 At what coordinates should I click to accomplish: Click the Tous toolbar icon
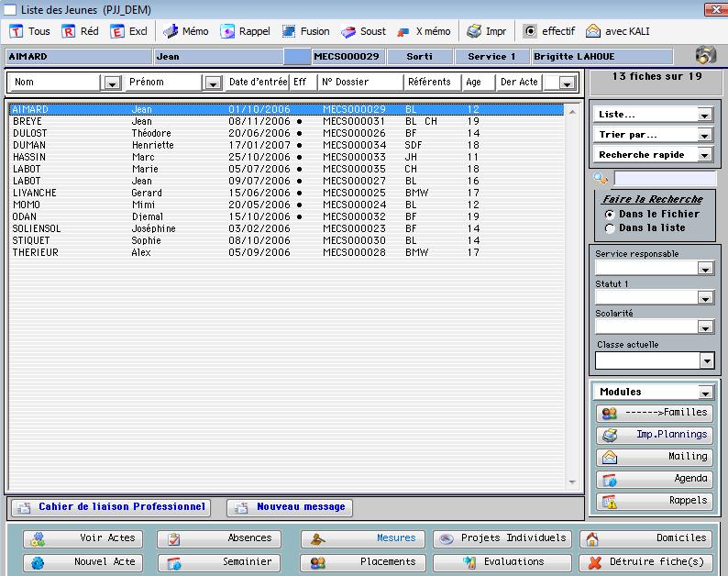(x=16, y=31)
